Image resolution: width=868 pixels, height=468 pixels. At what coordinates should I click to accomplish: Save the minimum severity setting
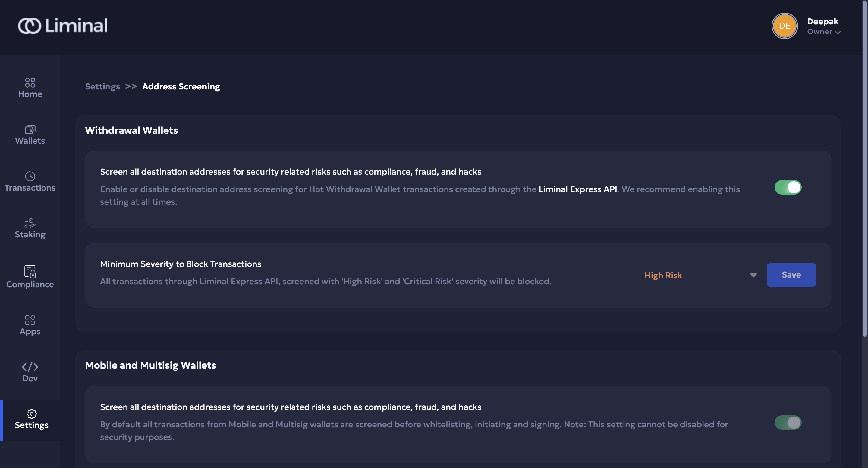coord(791,275)
